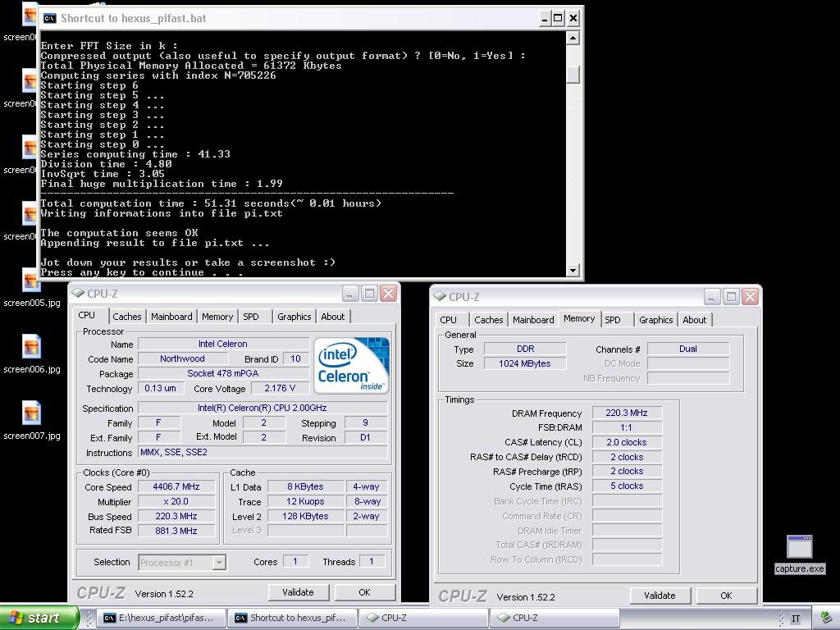Viewport: 840px width, 630px height.
Task: Click console scrollbar up arrow
Action: 573,38
